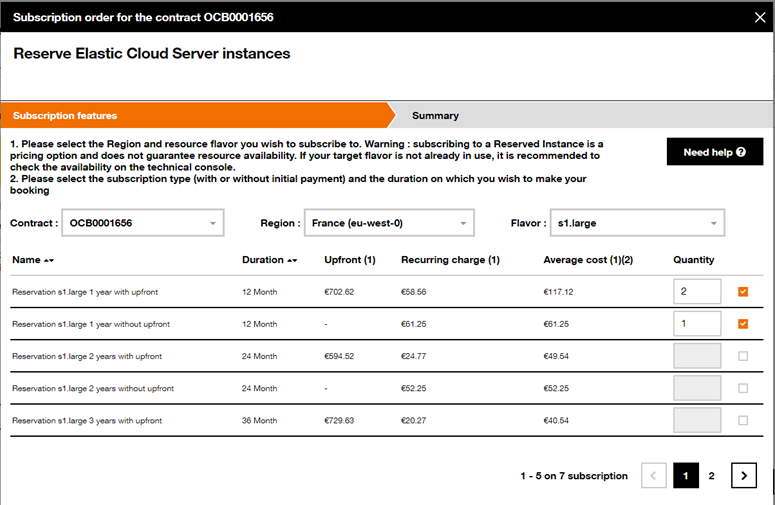The width and height of the screenshot is (775, 505).
Task: Click quantity field for 1 year without upfront
Action: click(697, 324)
